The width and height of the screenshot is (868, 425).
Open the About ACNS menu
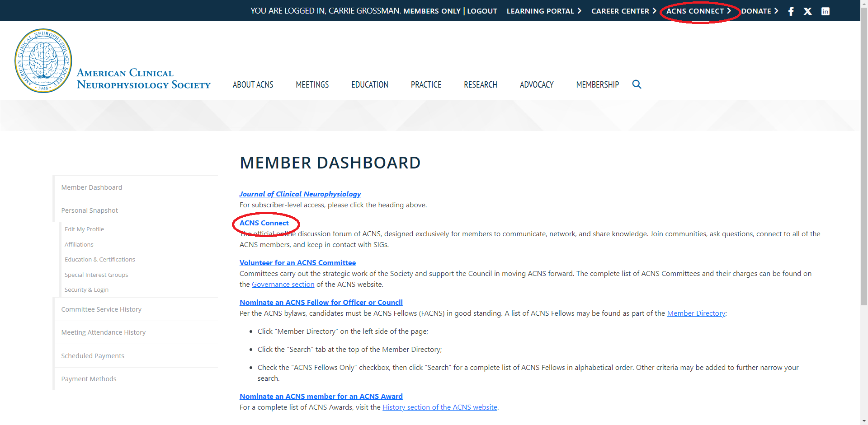pos(253,84)
